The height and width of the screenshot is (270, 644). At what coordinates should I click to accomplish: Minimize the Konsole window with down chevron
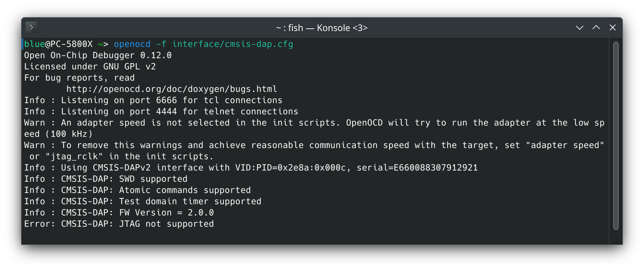[579, 28]
